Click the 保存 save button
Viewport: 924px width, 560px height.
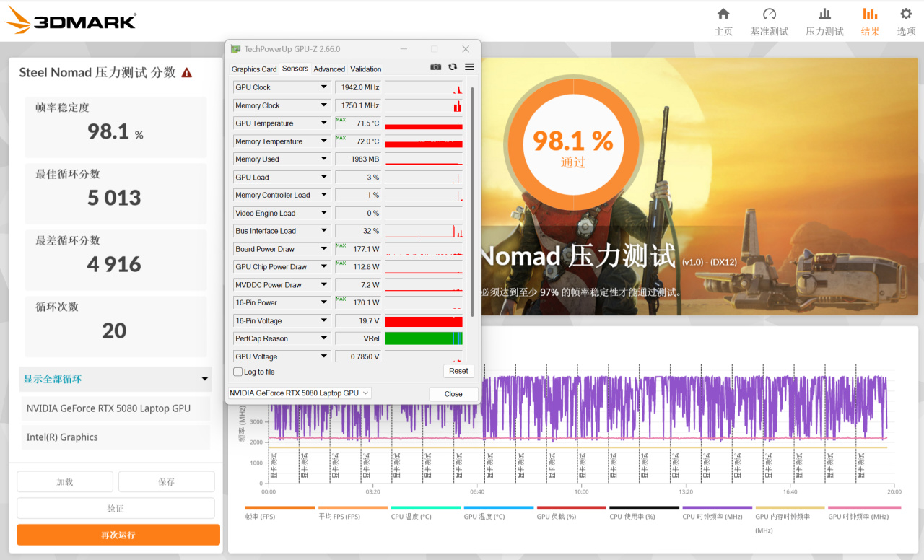[x=166, y=481]
